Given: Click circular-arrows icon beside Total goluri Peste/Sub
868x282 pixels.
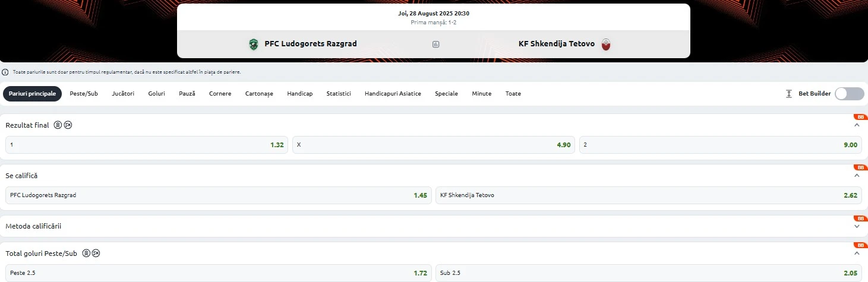Looking at the screenshot, I should coord(96,253).
